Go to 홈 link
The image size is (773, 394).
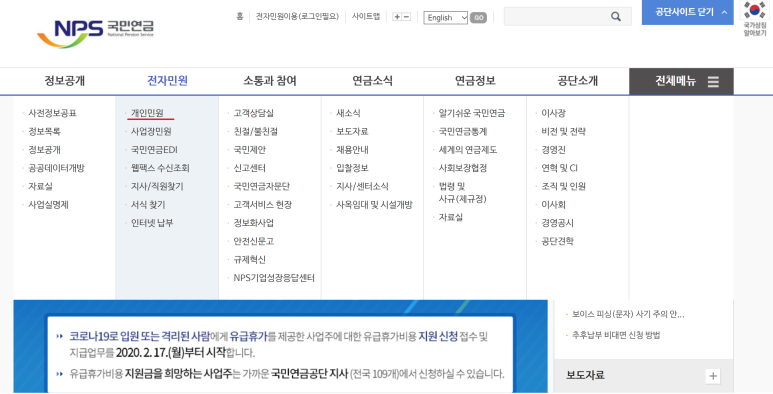[x=240, y=16]
